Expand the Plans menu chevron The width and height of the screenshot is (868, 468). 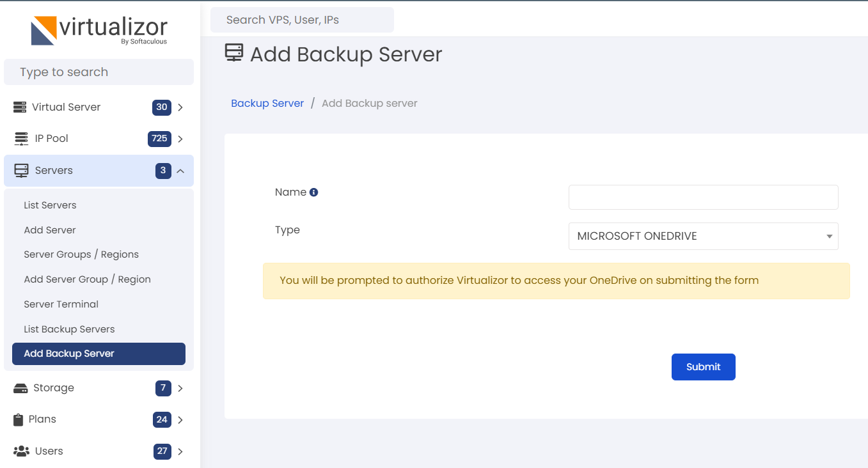tap(180, 420)
